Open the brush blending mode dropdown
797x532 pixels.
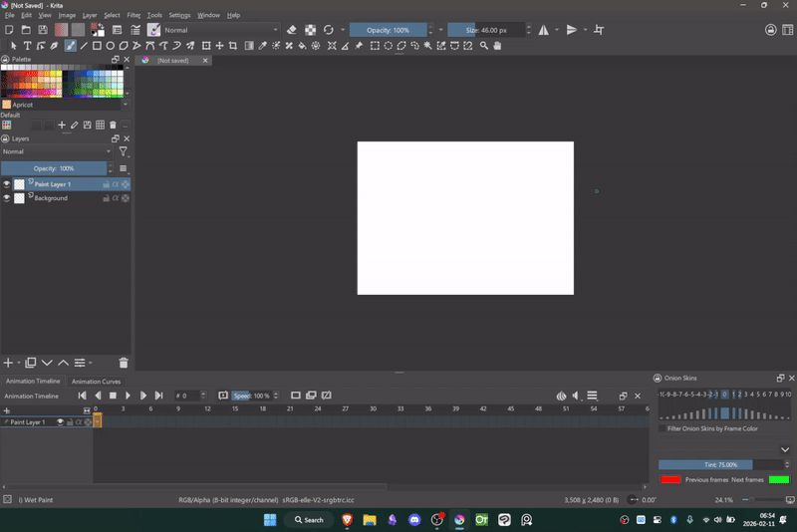[219, 30]
